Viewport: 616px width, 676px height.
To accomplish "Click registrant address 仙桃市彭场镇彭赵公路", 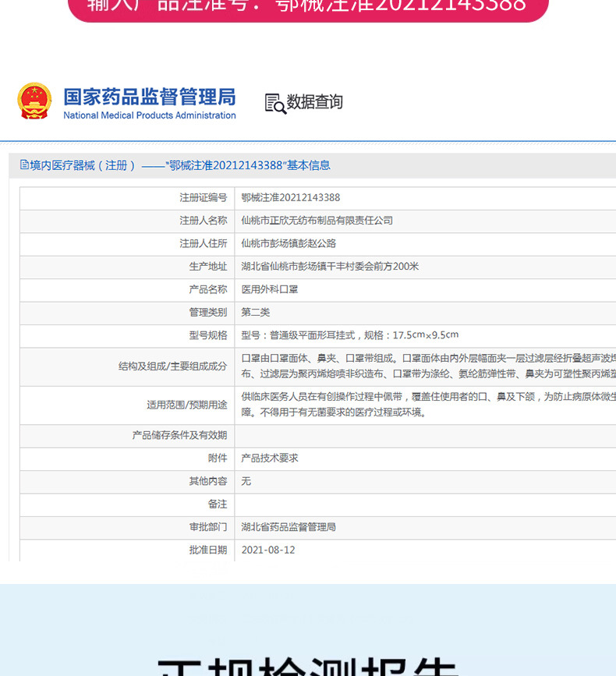I will [289, 243].
